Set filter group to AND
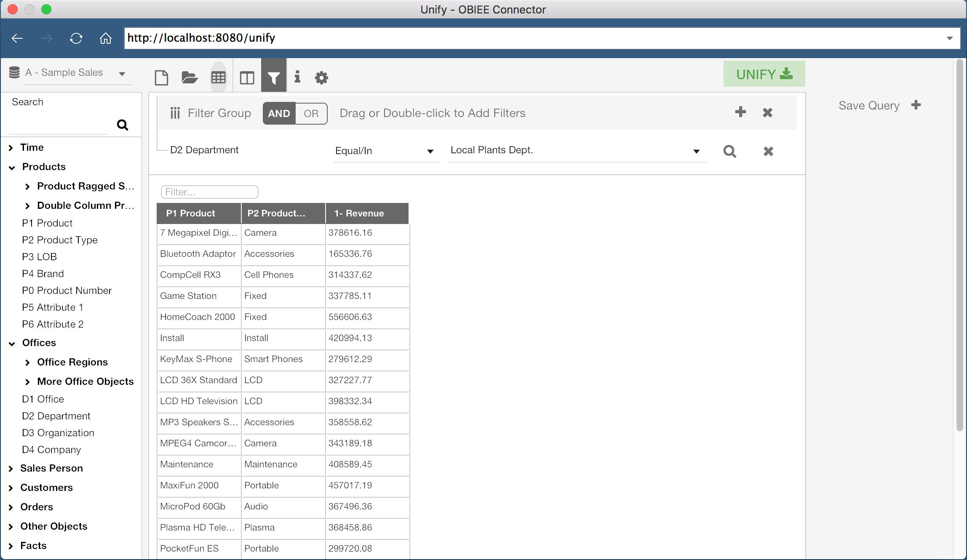Viewport: 967px width, 560px height. 279,114
